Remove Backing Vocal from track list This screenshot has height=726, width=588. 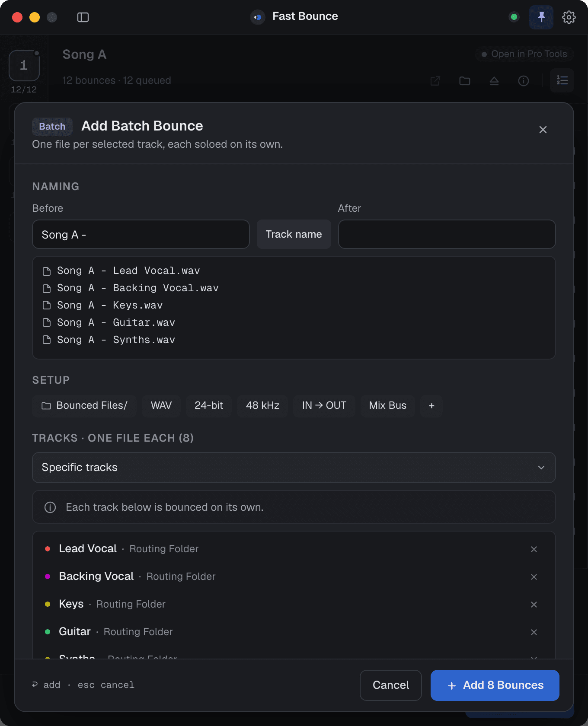tap(534, 577)
